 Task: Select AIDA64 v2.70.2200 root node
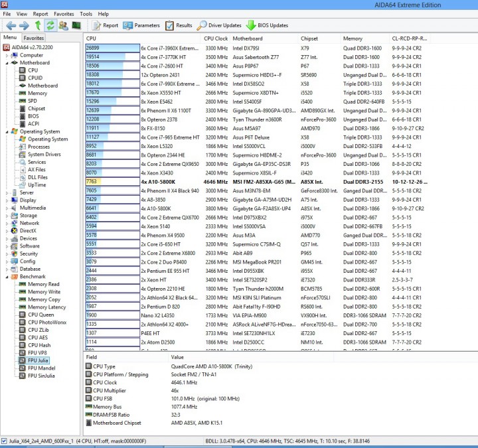(x=28, y=47)
